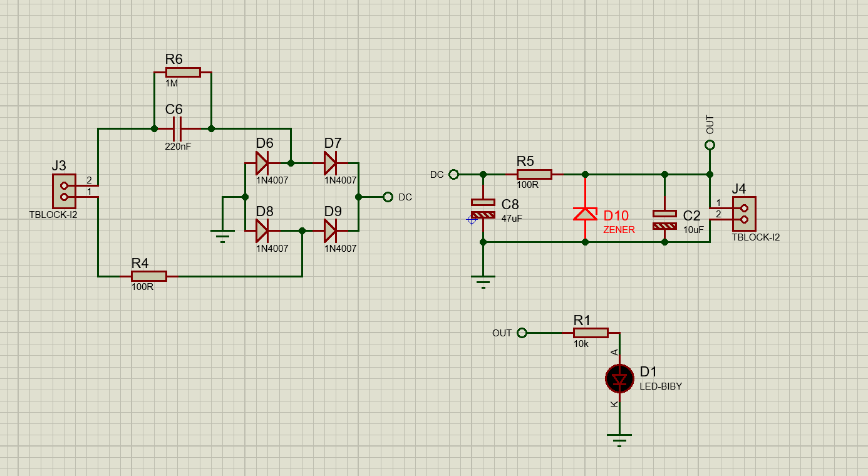The width and height of the screenshot is (868, 476).
Task: Click the OUT terminal above J4
Action: [x=710, y=145]
